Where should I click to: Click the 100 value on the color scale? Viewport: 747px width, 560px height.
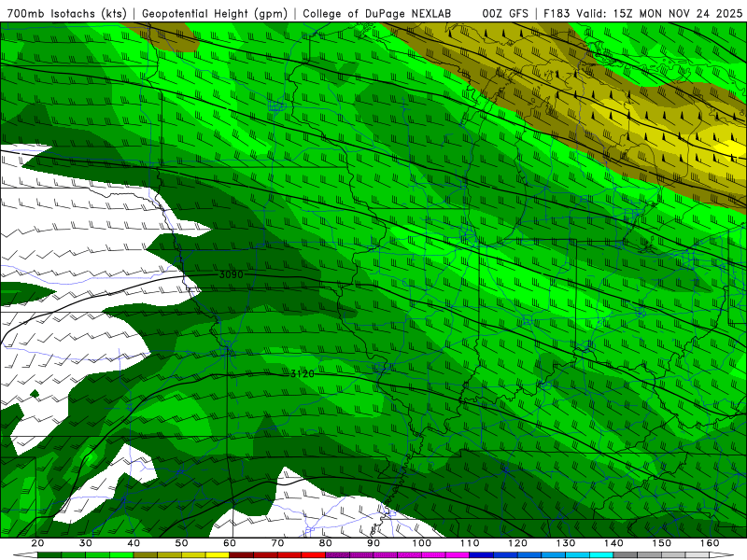pyautogui.click(x=422, y=543)
